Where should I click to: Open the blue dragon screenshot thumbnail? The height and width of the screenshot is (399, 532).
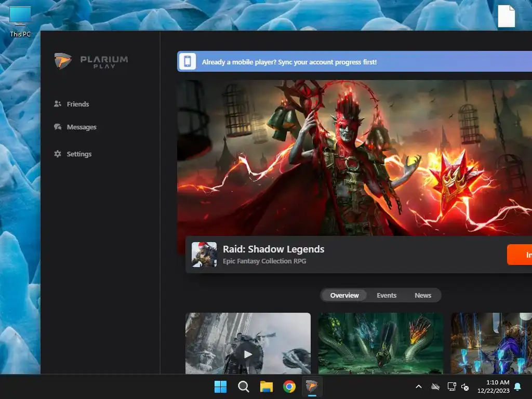(491, 343)
